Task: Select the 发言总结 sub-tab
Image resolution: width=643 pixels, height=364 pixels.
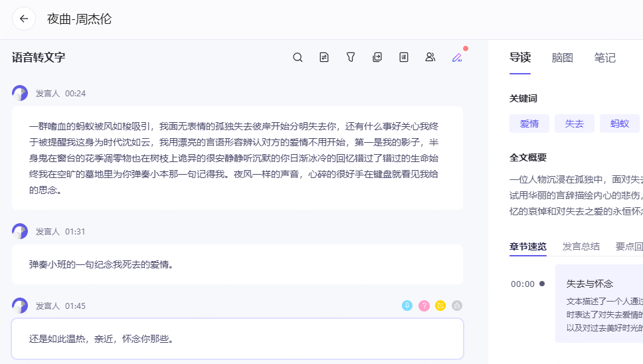Action: pyautogui.click(x=581, y=246)
